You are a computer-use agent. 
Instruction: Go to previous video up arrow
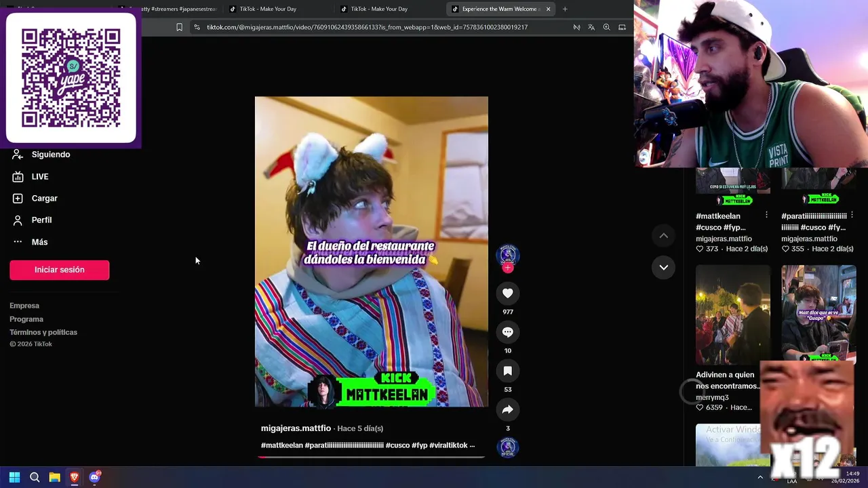point(663,236)
